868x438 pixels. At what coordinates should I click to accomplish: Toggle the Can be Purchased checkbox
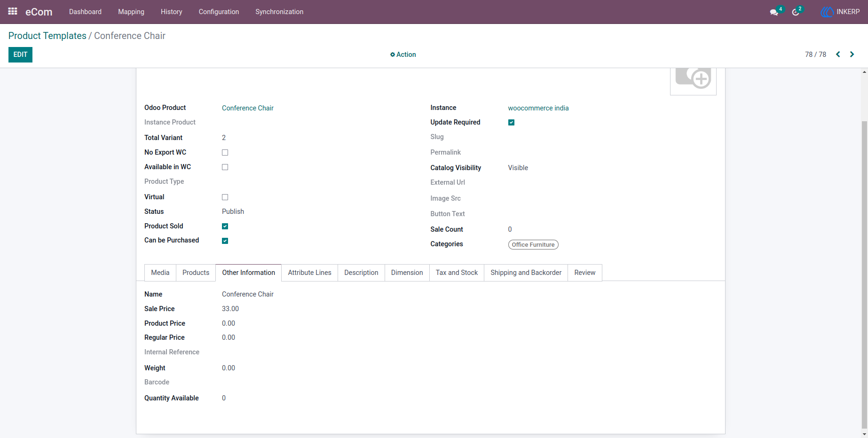click(225, 241)
